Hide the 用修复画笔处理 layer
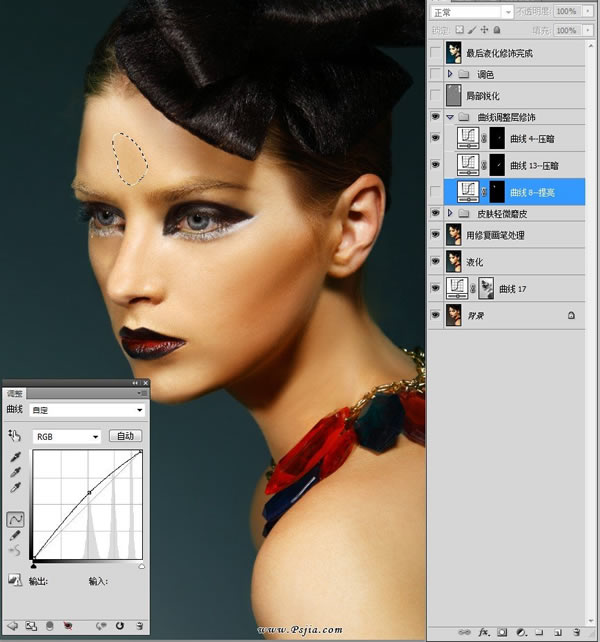This screenshot has height=642, width=600. click(435, 235)
